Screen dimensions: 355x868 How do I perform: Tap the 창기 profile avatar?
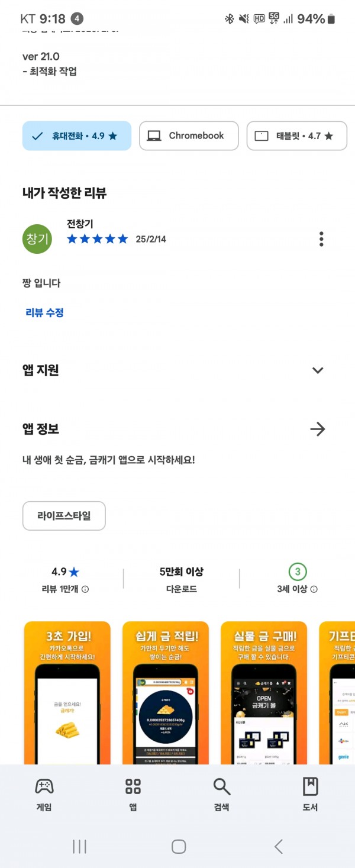click(37, 239)
